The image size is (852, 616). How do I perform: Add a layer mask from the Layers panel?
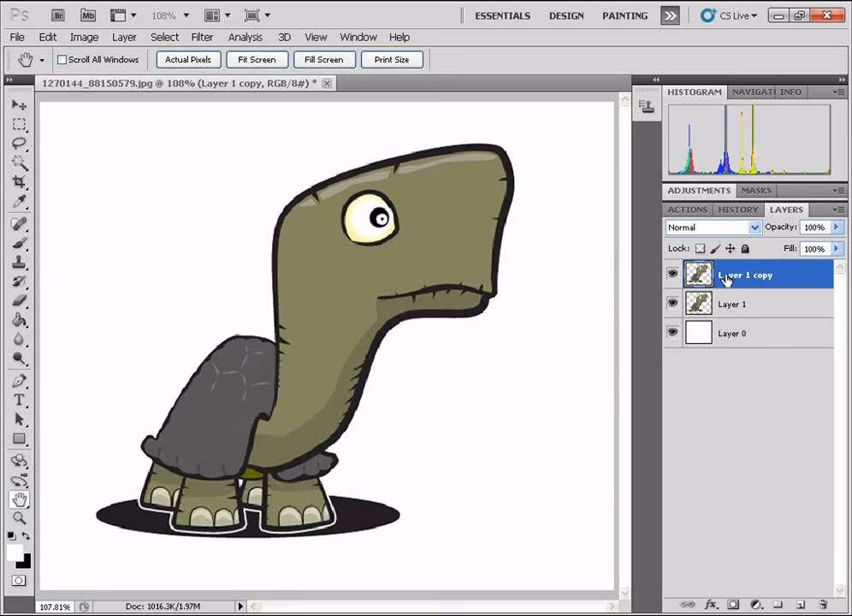point(734,604)
